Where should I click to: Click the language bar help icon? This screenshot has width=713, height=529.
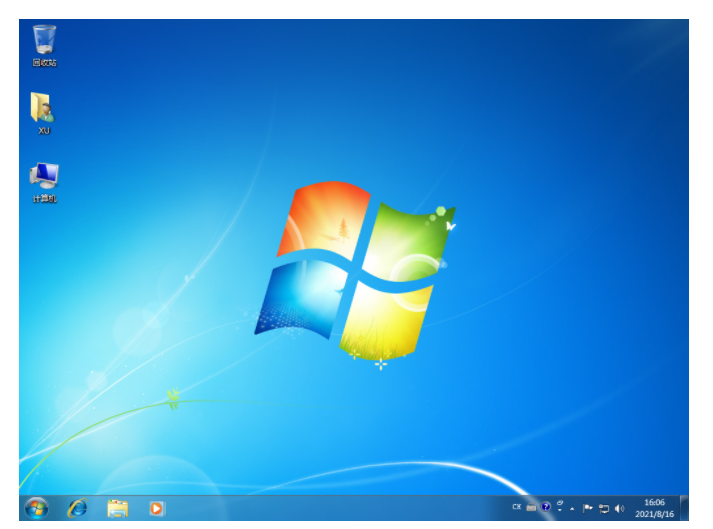tap(546, 507)
